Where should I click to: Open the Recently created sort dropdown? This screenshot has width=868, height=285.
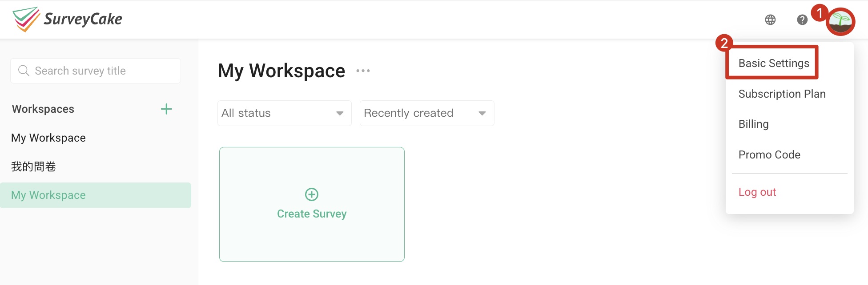pos(426,113)
